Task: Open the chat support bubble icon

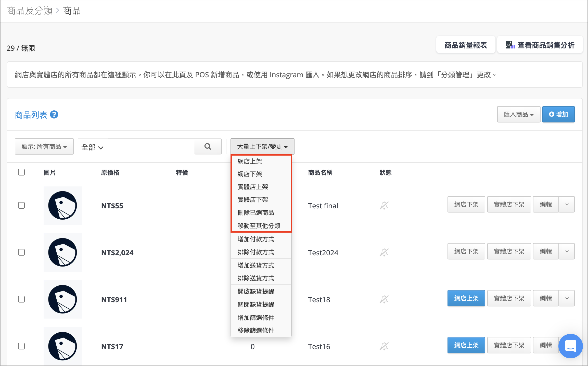Action: click(570, 346)
